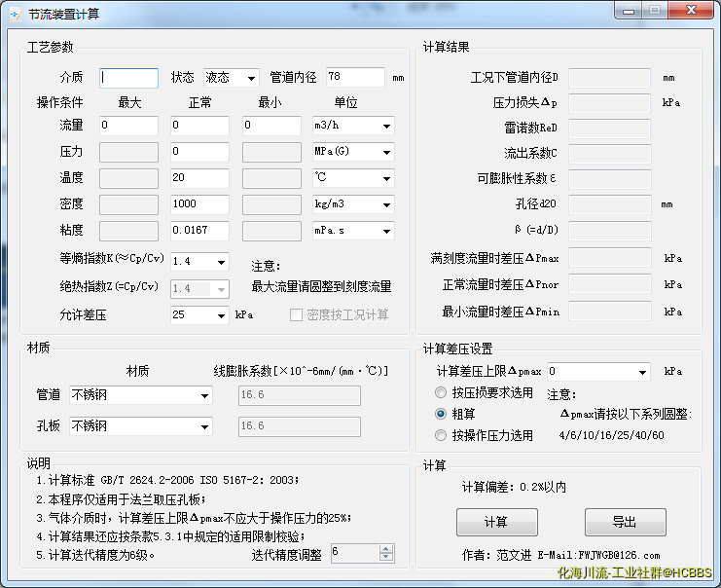Viewport: 721px width, 588px height.
Task: Click the 迭代精度调整 value field
Action: tap(355, 553)
